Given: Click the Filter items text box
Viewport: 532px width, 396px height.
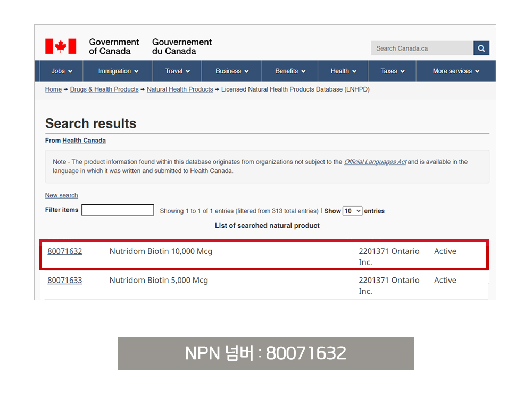Looking at the screenshot, I should point(118,210).
